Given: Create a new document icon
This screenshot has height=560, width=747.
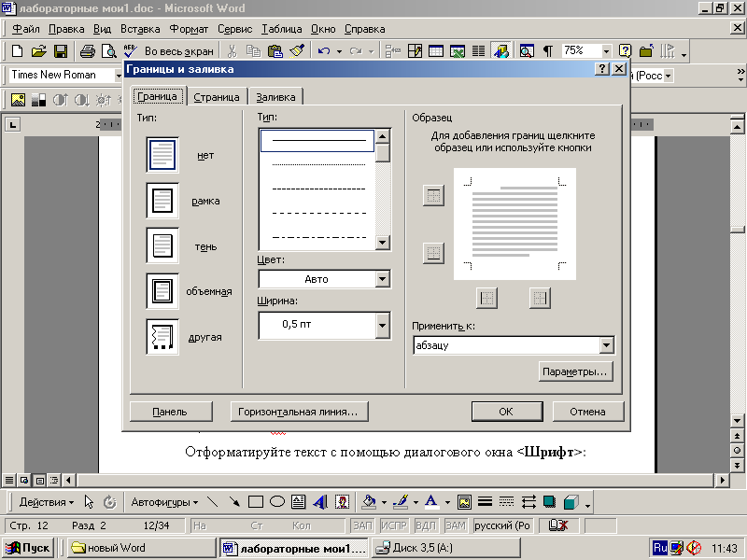Looking at the screenshot, I should [17, 50].
